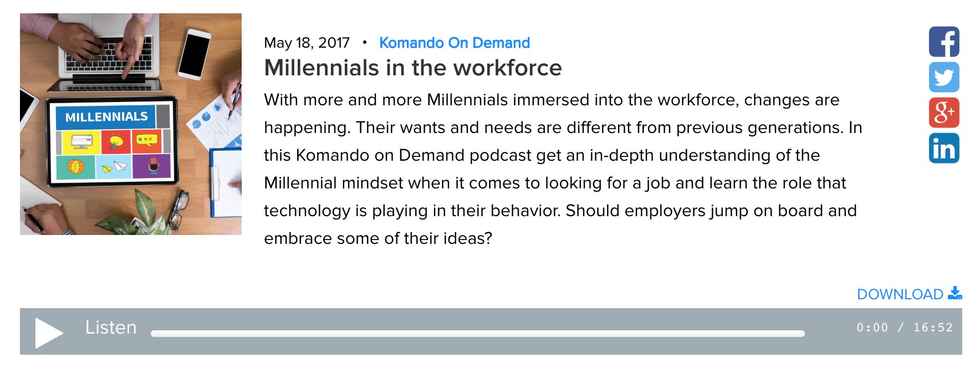Play the Millennials podcast audio
The image size is (980, 368).
point(49,333)
